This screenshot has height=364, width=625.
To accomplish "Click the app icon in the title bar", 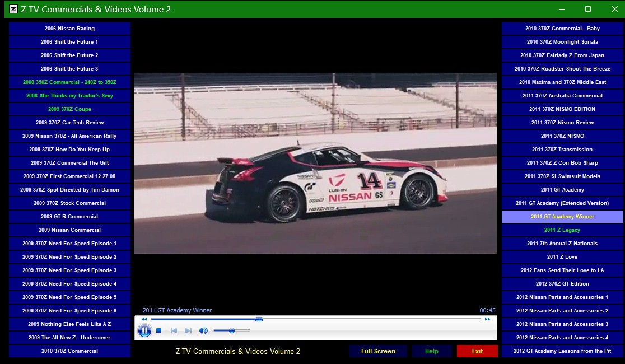I will [x=13, y=9].
